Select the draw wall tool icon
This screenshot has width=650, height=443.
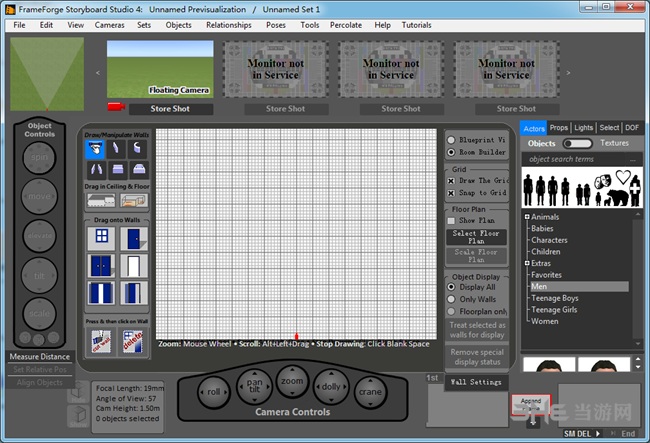(95, 149)
